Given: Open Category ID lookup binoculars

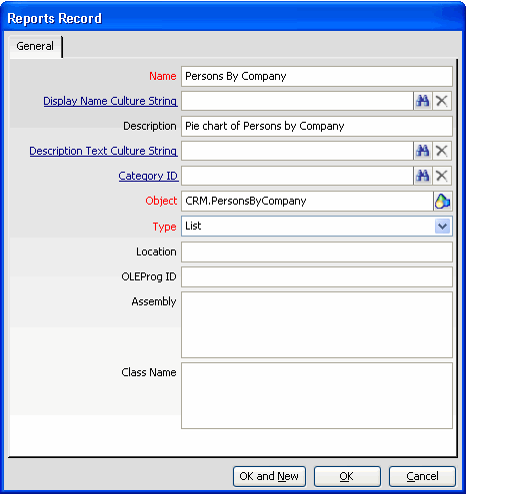Looking at the screenshot, I should click(x=423, y=176).
